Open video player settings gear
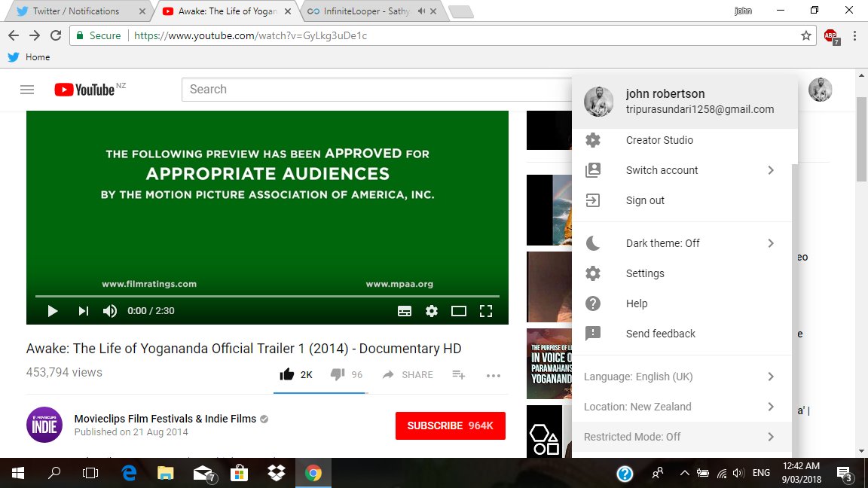The width and height of the screenshot is (868, 488). tap(432, 311)
